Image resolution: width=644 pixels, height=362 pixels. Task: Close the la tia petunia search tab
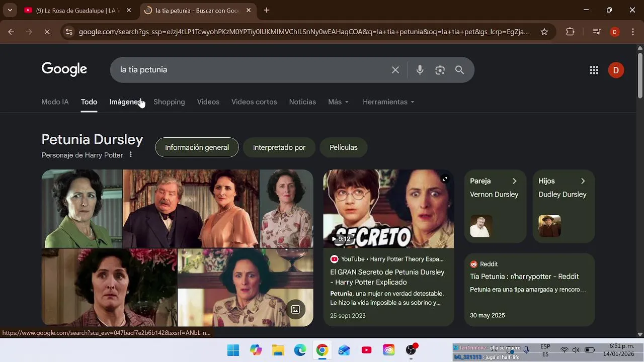pos(249,10)
